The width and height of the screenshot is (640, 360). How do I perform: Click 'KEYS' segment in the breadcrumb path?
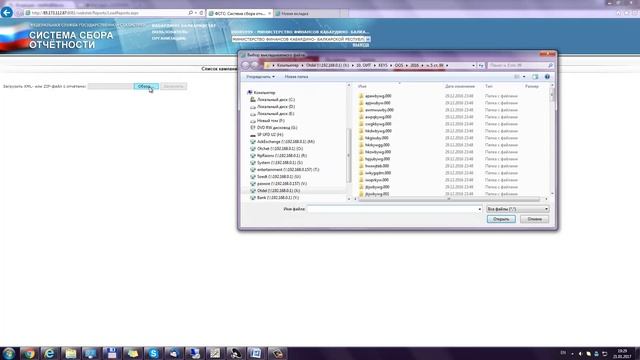pos(382,65)
